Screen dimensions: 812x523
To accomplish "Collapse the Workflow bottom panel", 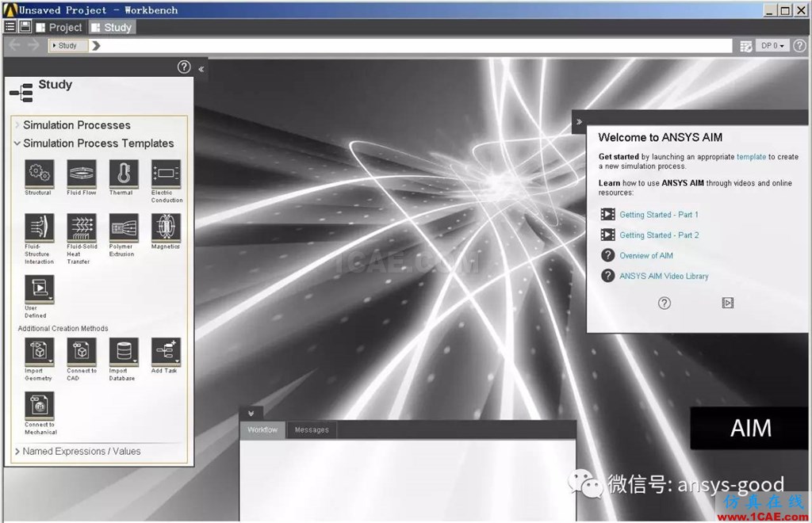I will pyautogui.click(x=251, y=414).
